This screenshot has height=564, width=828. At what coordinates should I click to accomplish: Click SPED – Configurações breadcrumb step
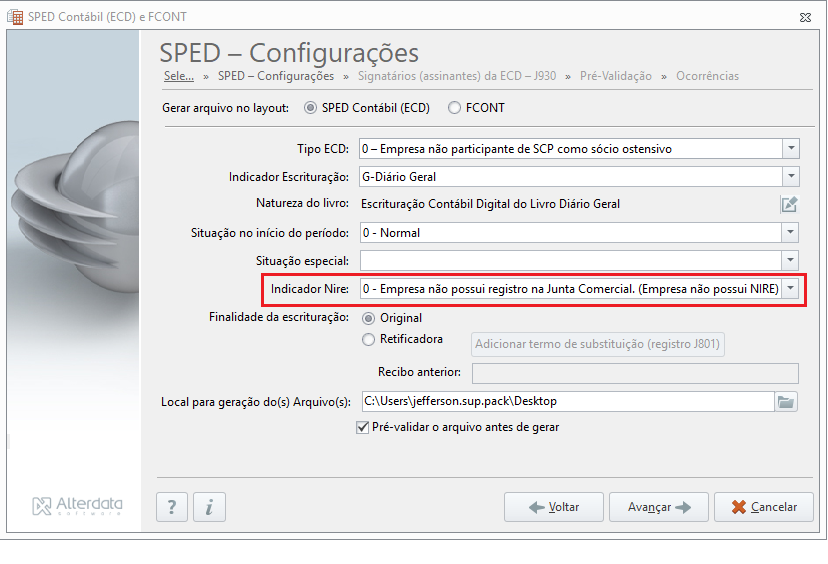276,76
